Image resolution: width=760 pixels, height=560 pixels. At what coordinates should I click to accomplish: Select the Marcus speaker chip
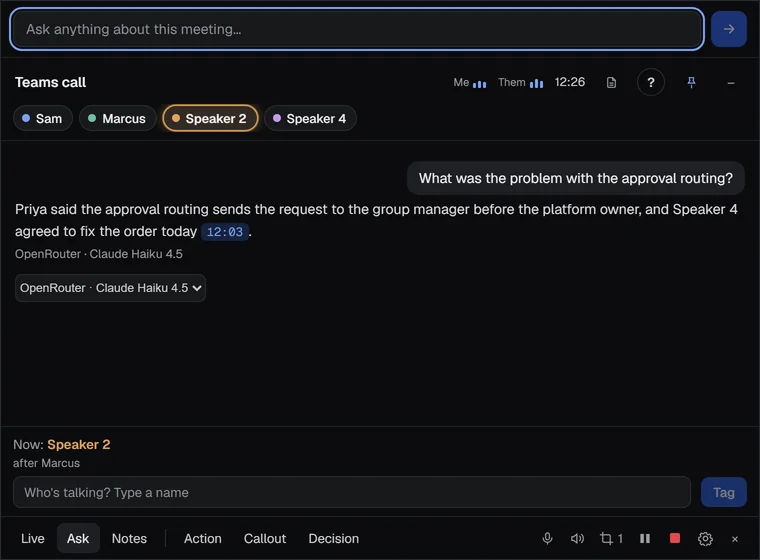point(118,118)
